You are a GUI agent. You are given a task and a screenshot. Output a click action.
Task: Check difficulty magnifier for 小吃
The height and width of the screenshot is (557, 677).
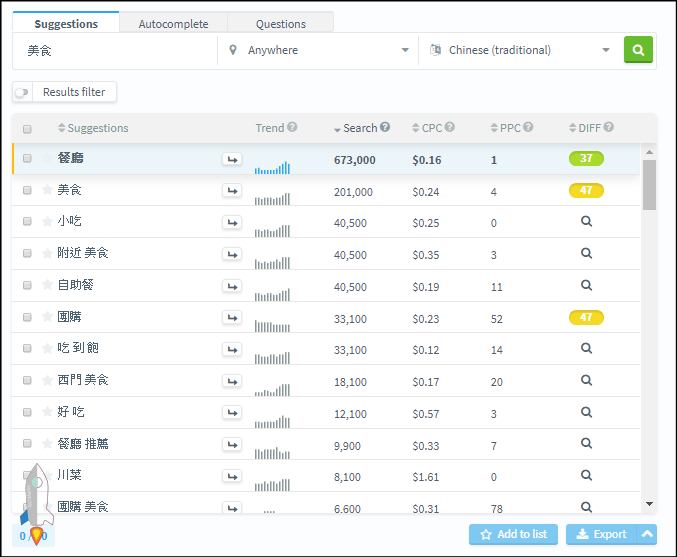pos(586,221)
